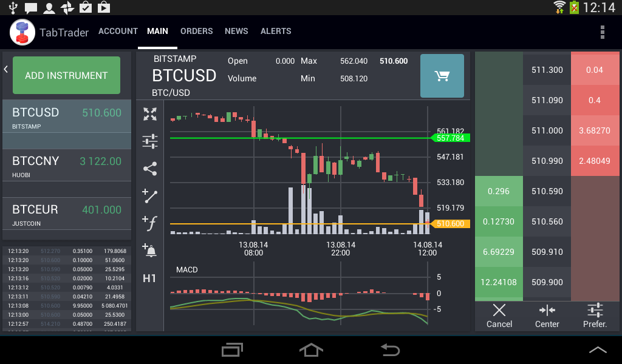This screenshot has height=364, width=622.
Task: Open the three-dot overflow menu
Action: point(602,32)
